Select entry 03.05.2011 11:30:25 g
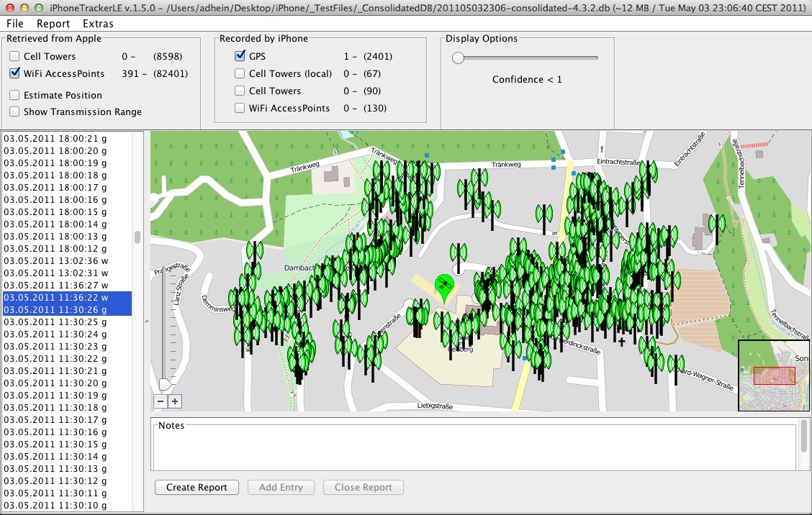 pyautogui.click(x=68, y=322)
